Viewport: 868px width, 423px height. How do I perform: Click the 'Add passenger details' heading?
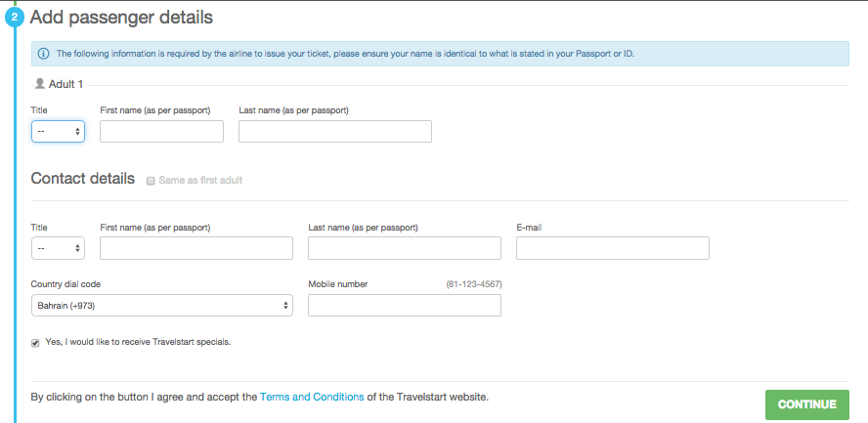(x=122, y=18)
